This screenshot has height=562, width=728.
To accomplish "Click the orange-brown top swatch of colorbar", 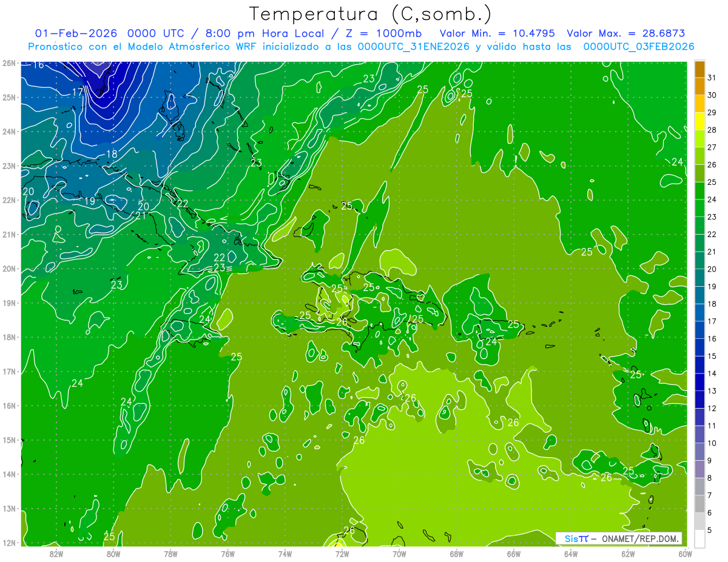I will coord(699,69).
